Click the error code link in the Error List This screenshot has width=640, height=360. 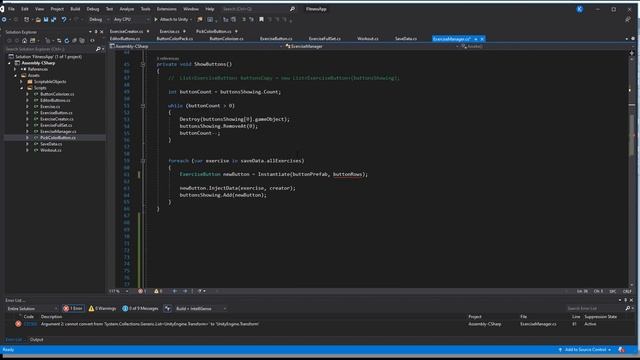click(30, 324)
